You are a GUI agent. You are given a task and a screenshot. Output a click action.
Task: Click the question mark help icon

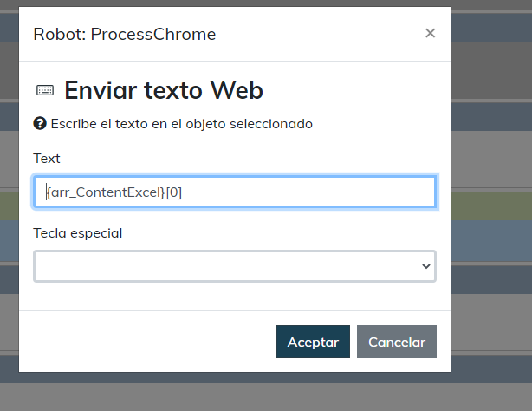39,123
